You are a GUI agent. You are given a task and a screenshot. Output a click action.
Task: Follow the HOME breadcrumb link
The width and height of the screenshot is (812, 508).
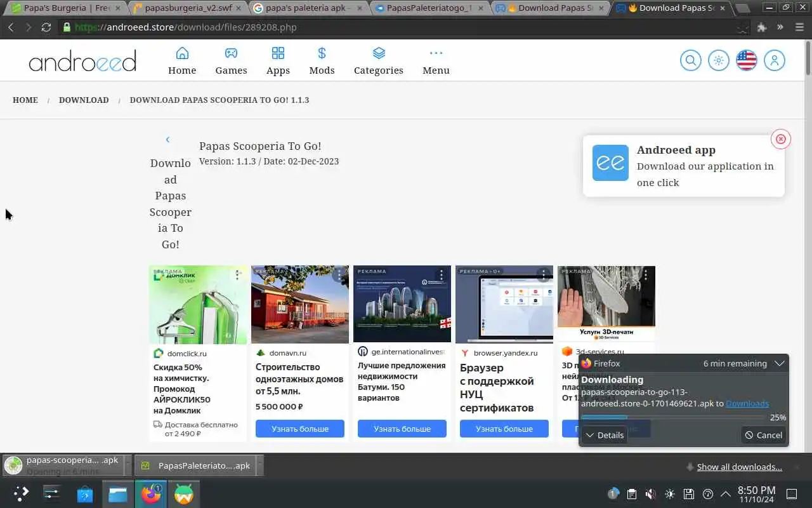[25, 100]
